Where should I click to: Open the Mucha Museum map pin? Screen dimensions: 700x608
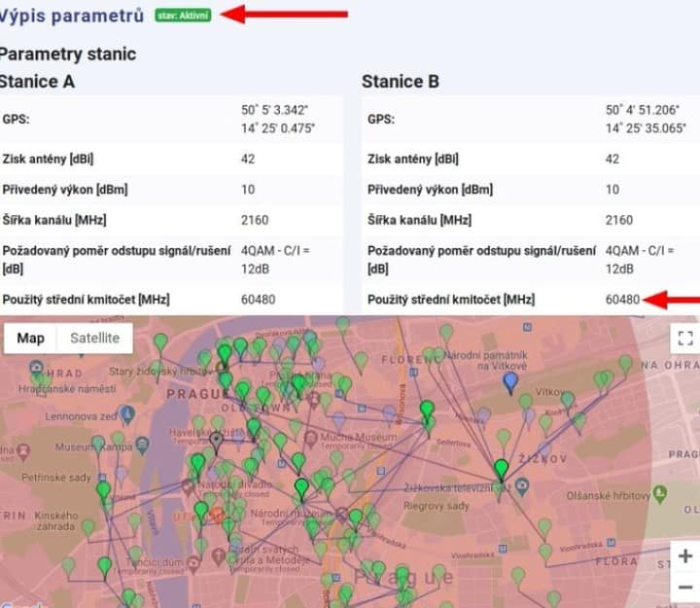click(x=311, y=438)
